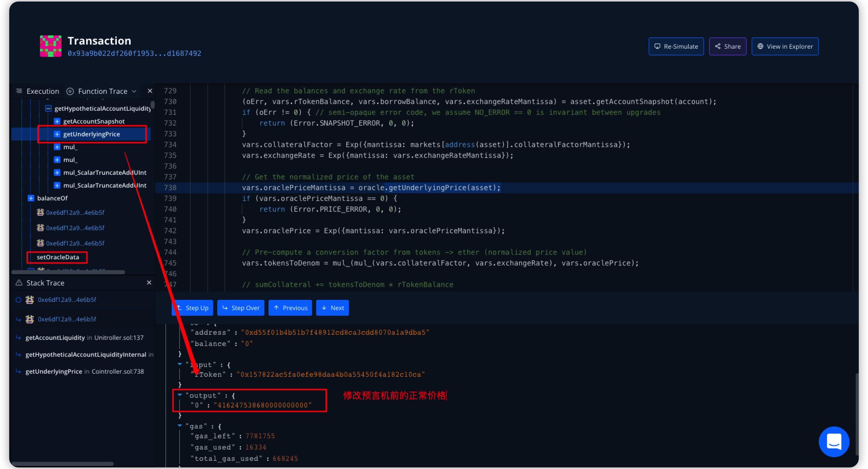868x469 pixels.
Task: Open the Function Trace dropdown chevron
Action: 134,91
